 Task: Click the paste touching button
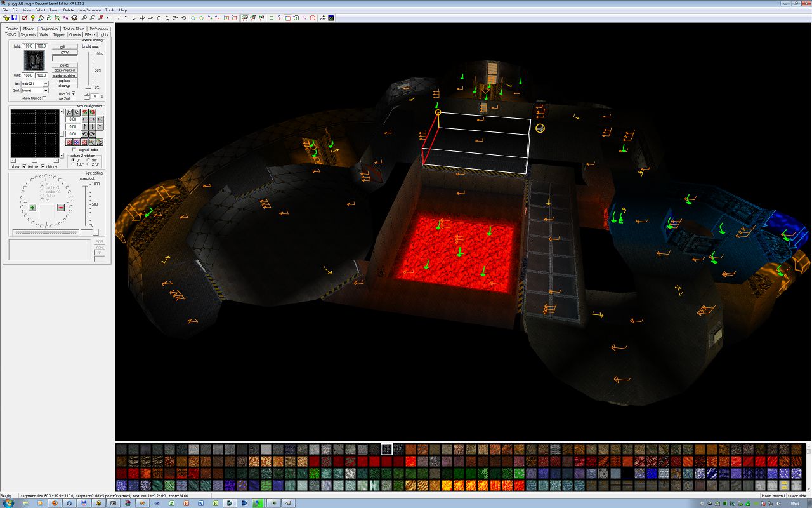coord(64,76)
